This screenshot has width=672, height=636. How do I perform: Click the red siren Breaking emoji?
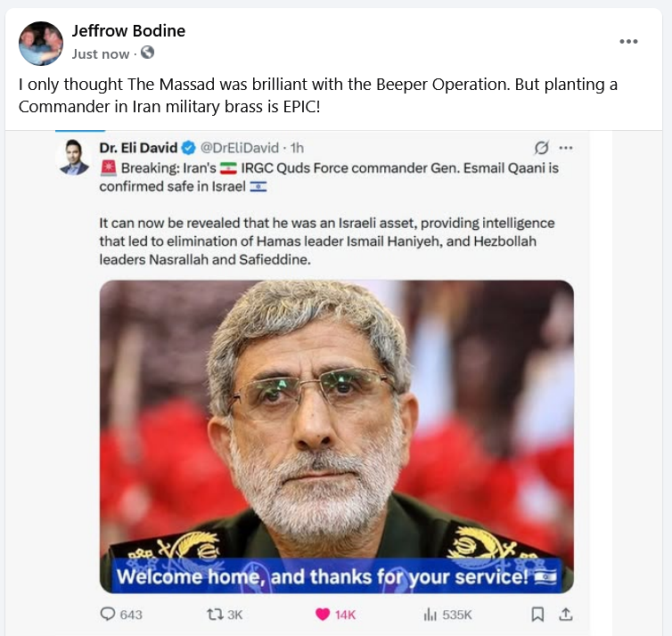pyautogui.click(x=109, y=167)
